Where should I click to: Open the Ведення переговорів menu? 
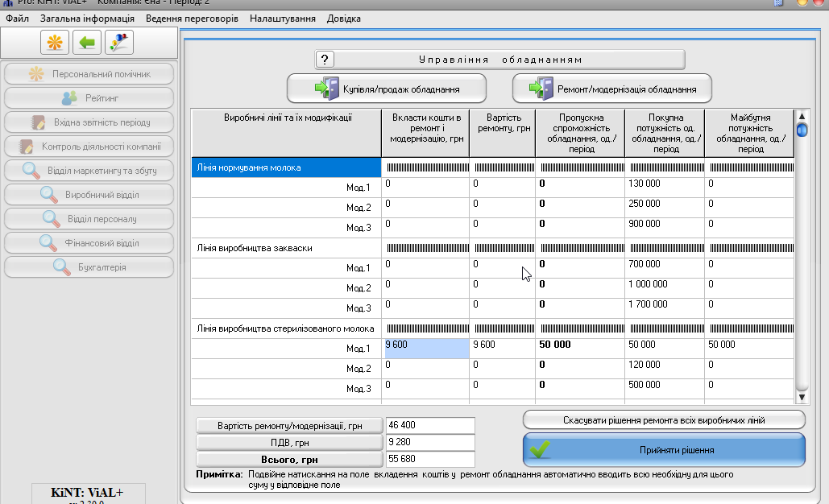pyautogui.click(x=192, y=19)
